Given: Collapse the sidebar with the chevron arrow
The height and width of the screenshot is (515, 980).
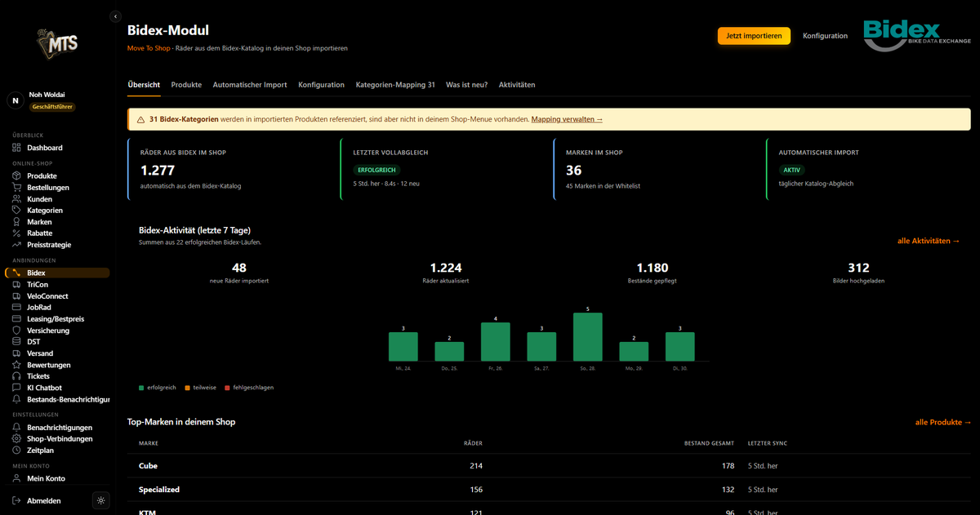Looking at the screenshot, I should [x=115, y=16].
